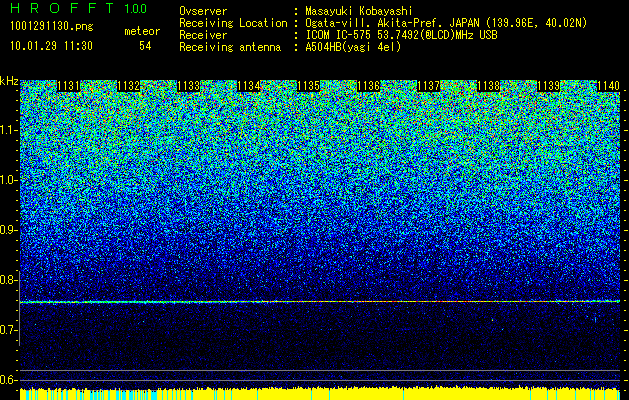The height and width of the screenshot is (400, 629).
Task: Click the meteor count value 54
Action: point(145,46)
